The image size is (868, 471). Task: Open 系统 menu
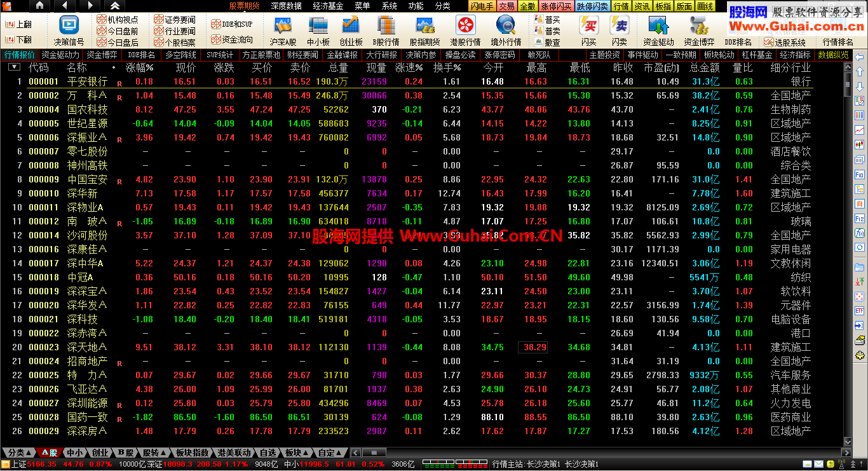[x=389, y=6]
